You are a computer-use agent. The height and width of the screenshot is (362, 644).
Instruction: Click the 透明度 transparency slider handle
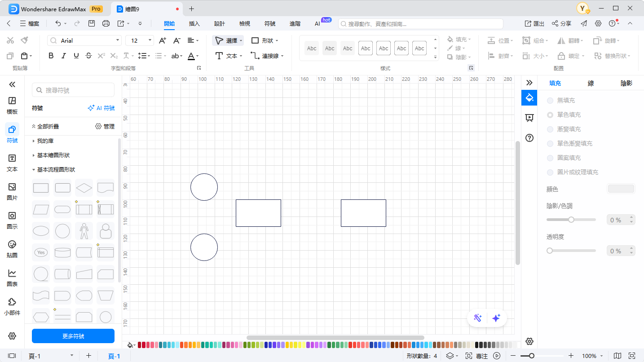coord(550,251)
